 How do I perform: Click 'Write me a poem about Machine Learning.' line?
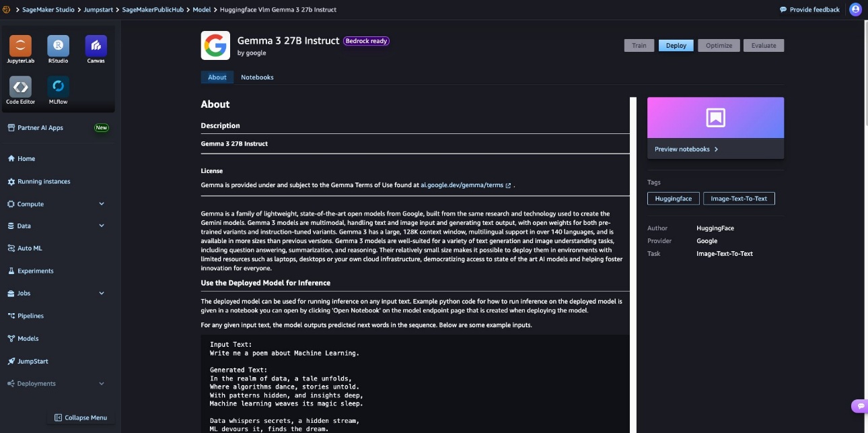[285, 353]
